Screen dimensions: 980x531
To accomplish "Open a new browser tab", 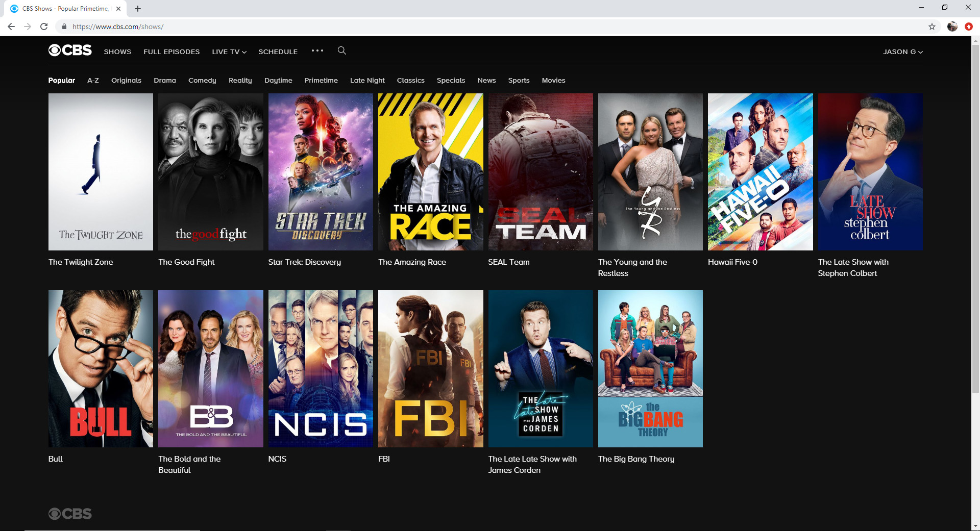I will (138, 9).
